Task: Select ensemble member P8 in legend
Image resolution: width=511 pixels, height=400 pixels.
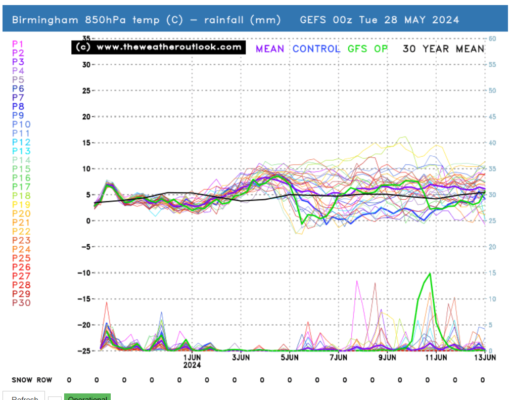Action: 18,106
